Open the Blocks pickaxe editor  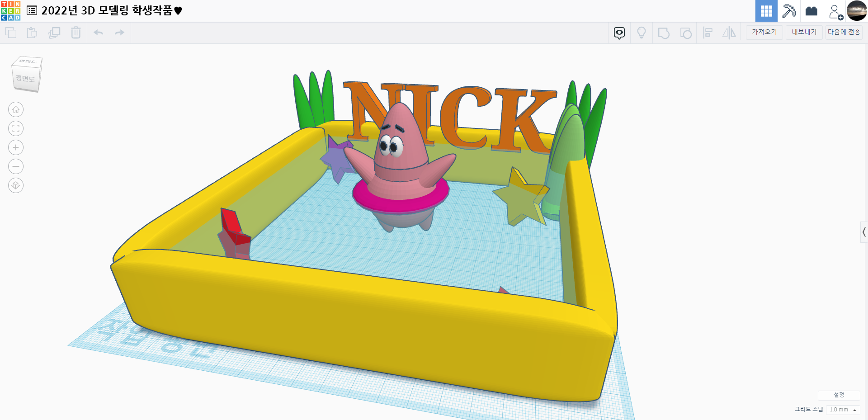pos(789,11)
